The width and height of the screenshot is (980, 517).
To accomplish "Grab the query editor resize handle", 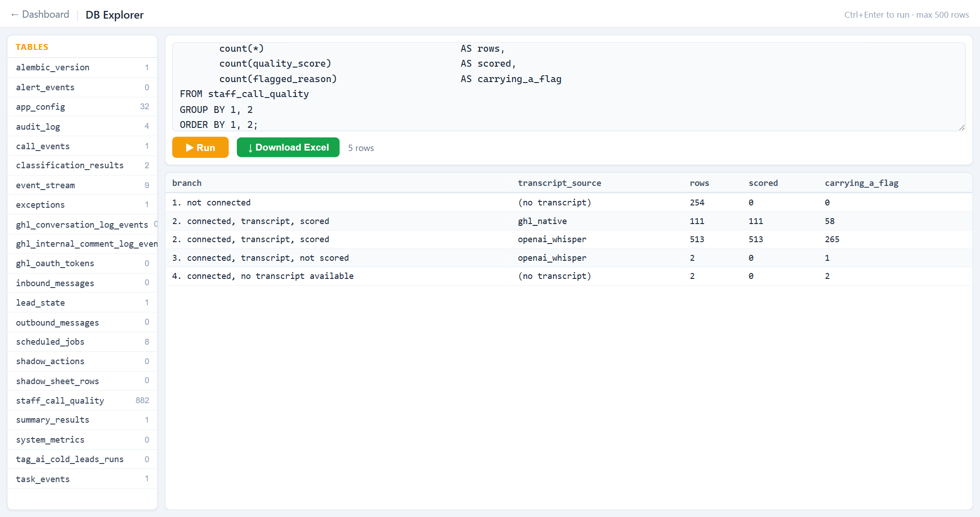I will (x=962, y=128).
